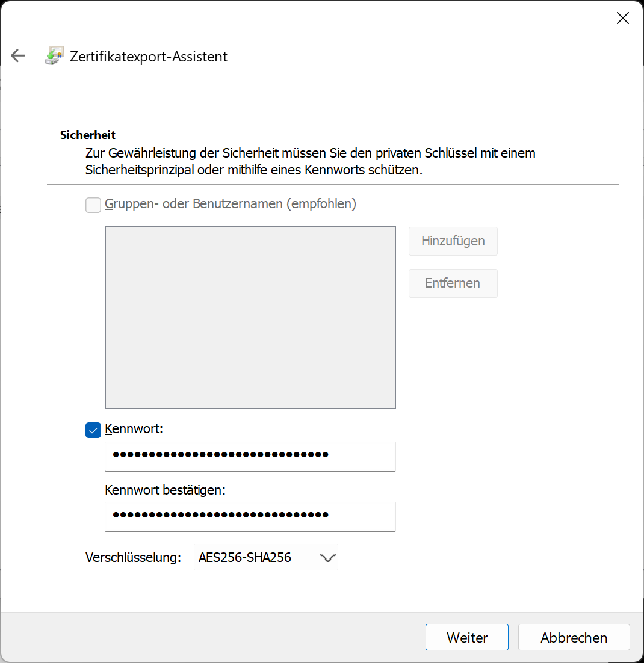
Task: Cancel the wizard with Abbrechen
Action: coord(574,637)
